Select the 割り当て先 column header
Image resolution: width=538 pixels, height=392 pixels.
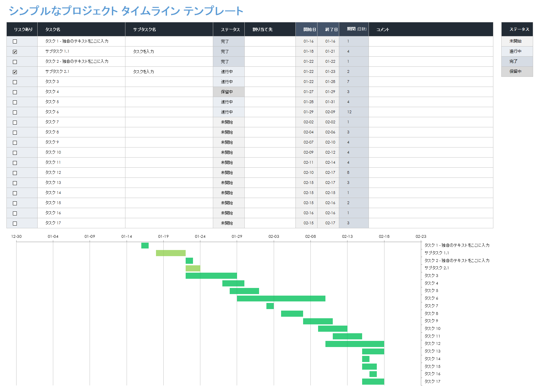[x=270, y=29]
